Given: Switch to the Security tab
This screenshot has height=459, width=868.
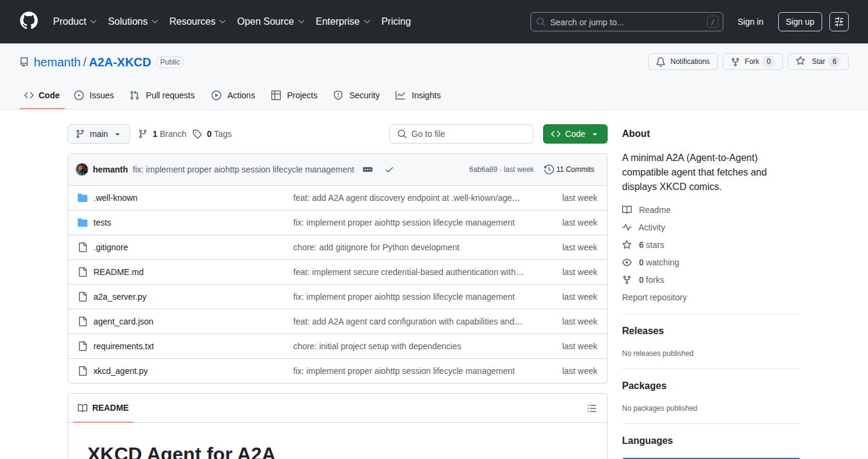Looking at the screenshot, I should coord(357,95).
